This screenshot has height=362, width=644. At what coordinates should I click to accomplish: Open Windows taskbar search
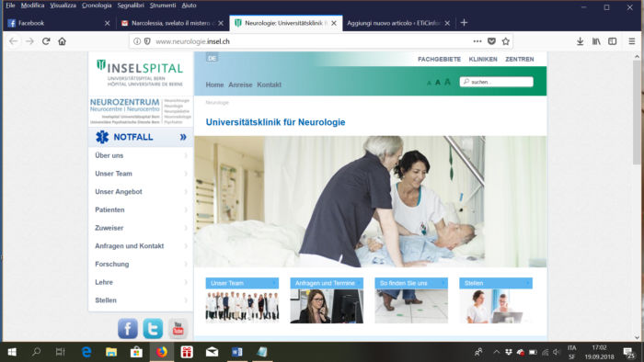coord(36,352)
